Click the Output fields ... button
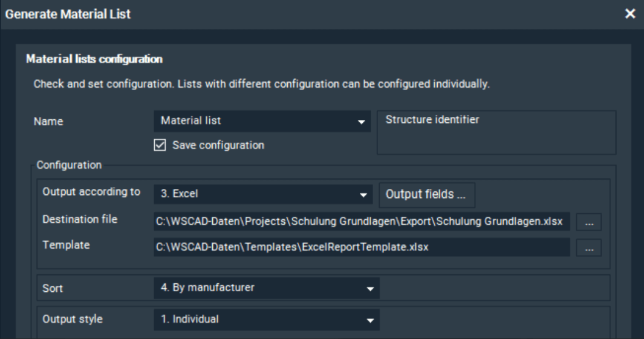644x339 pixels. tap(427, 194)
